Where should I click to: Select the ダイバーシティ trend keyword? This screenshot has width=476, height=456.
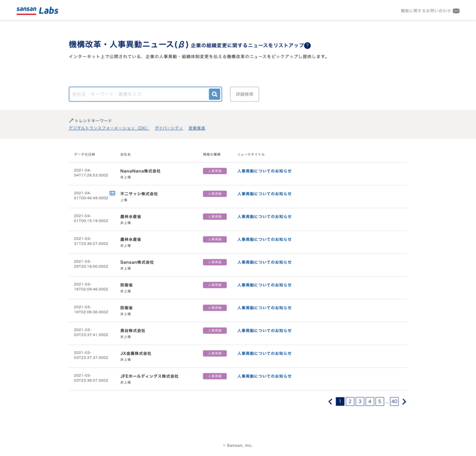point(169,128)
